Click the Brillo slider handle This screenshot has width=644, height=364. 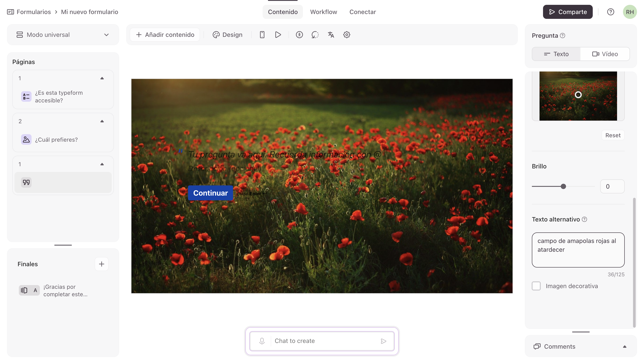pos(563,186)
